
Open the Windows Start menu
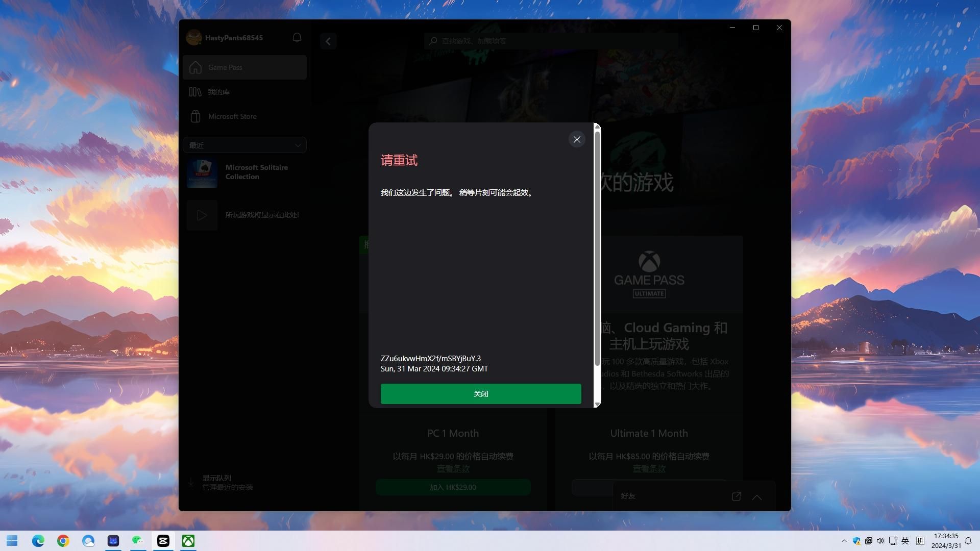(x=12, y=541)
